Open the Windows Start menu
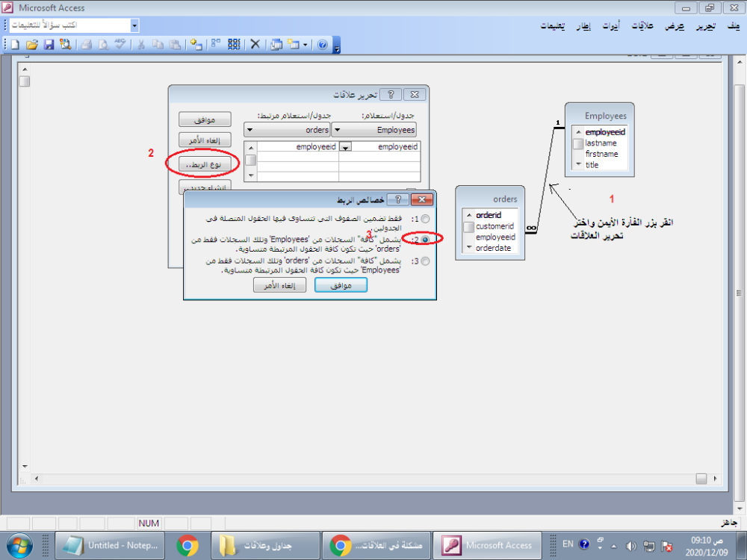The width and height of the screenshot is (747, 560). [19, 545]
